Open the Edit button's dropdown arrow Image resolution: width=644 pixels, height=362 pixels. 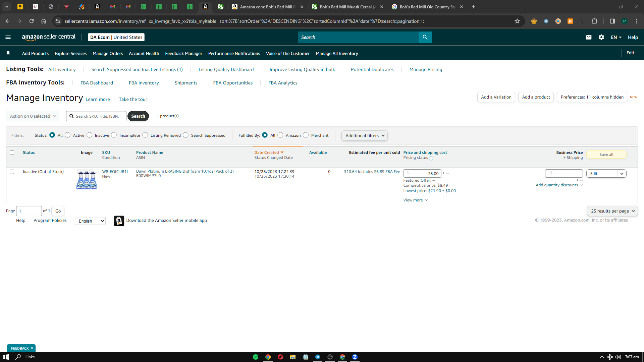coord(622,174)
